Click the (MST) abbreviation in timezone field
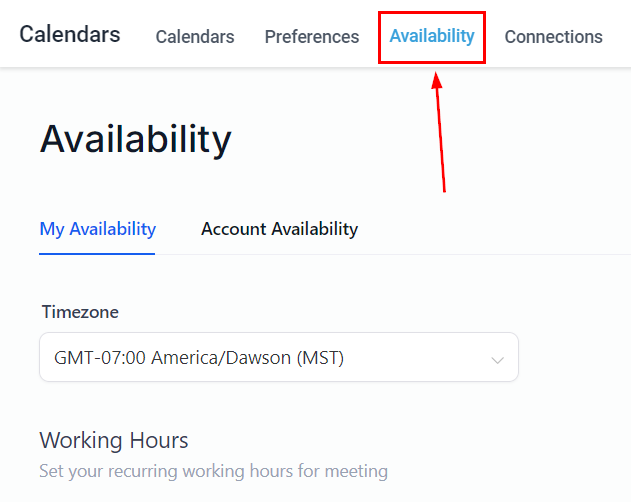The height and width of the screenshot is (502, 631). click(x=320, y=357)
